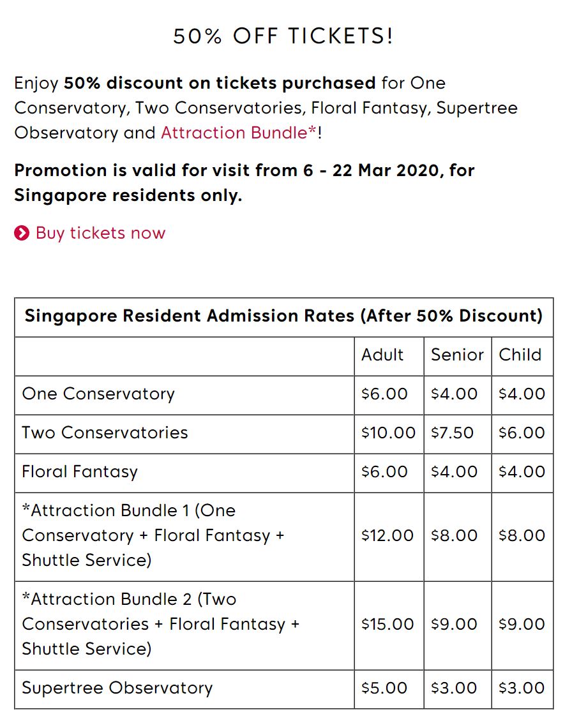
Task: Click the $7.50 Senior price cell
Action: pyautogui.click(x=452, y=433)
